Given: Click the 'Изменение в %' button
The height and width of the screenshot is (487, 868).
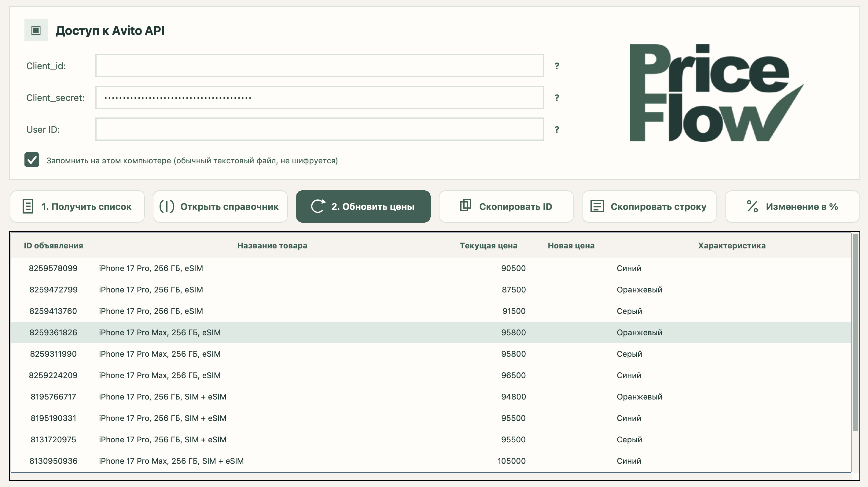Looking at the screenshot, I should [792, 206].
